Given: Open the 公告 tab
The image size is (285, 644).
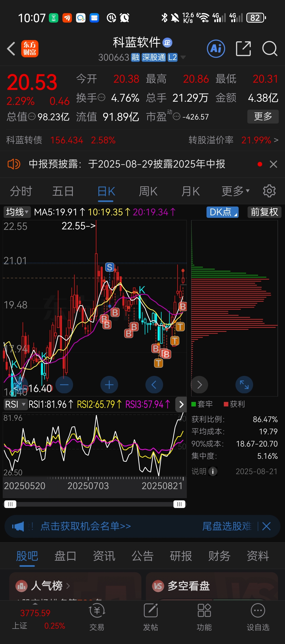Looking at the screenshot, I should [x=142, y=556].
